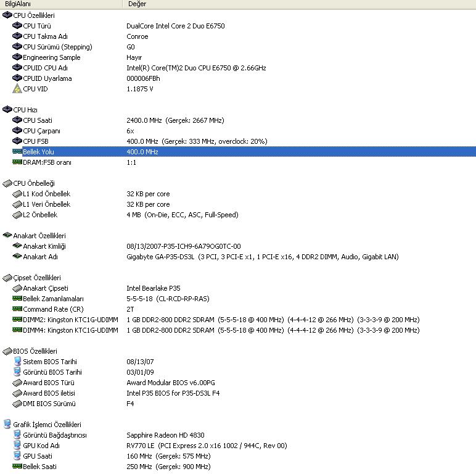Select the Intel Bearlake P35 value
This screenshot has width=476, height=474.
154,288
